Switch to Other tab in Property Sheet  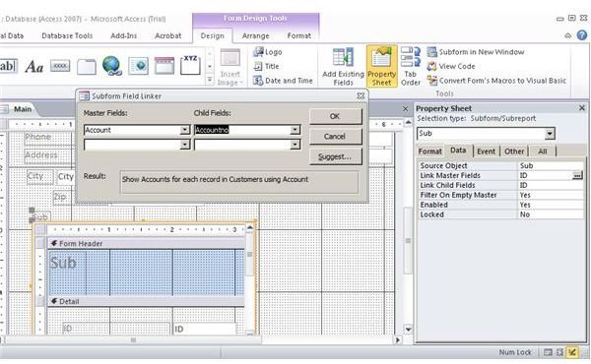pyautogui.click(x=514, y=152)
